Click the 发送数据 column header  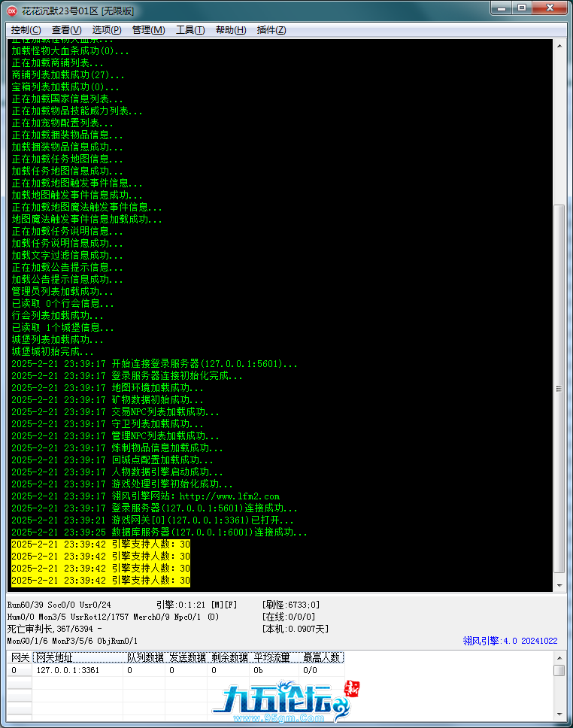[x=187, y=657]
